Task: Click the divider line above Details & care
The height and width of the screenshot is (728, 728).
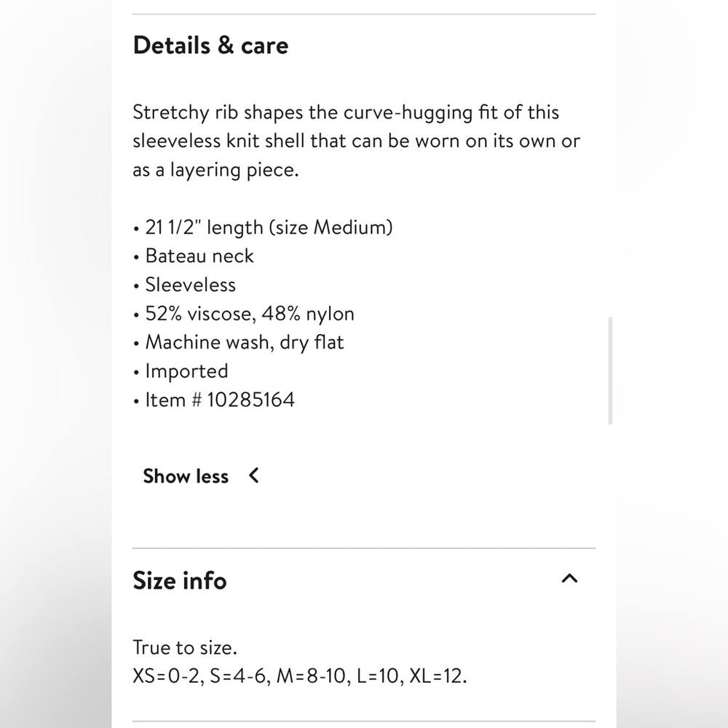Action: tap(364, 14)
